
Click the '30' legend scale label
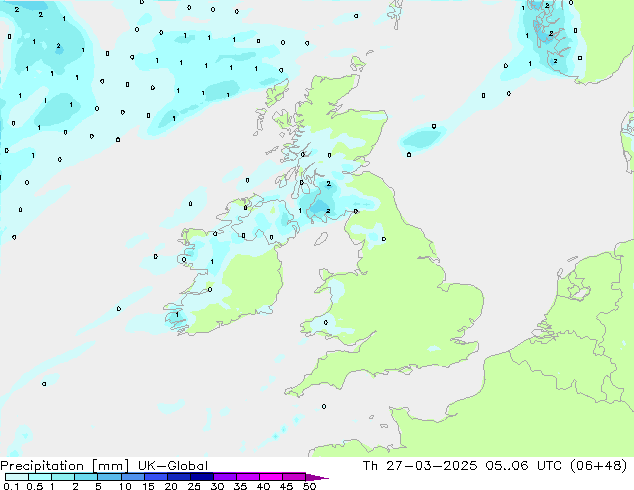(x=217, y=486)
